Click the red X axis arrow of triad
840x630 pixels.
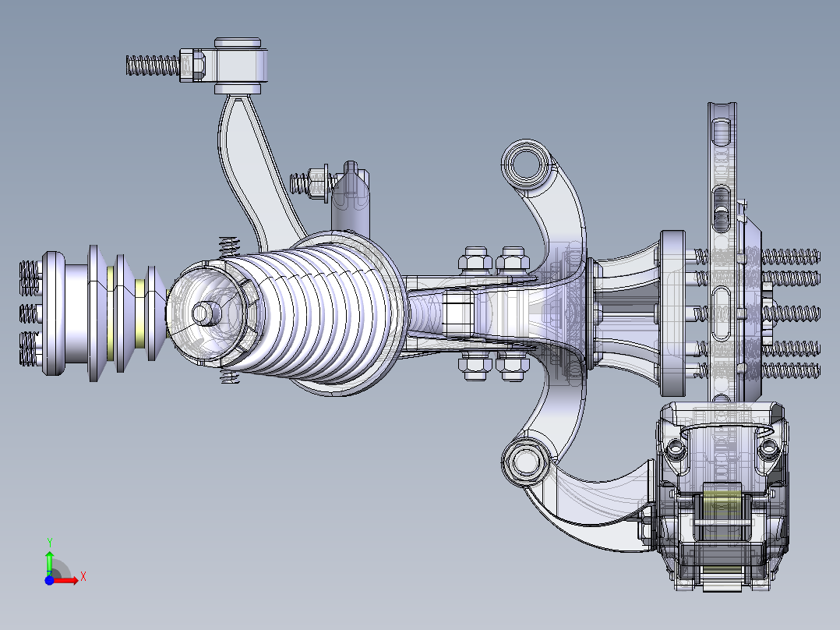click(66, 581)
